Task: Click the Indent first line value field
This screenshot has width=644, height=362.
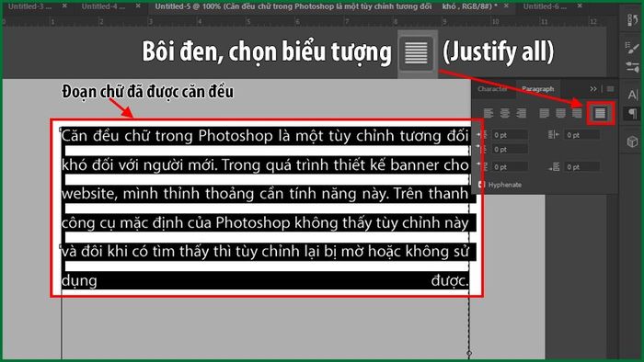Action: tap(510, 150)
